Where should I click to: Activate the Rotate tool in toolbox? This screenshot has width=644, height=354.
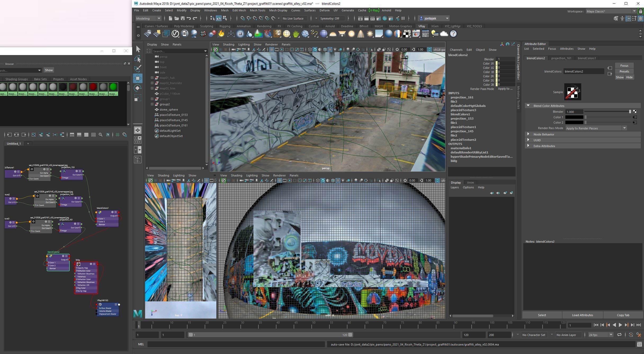click(x=138, y=88)
